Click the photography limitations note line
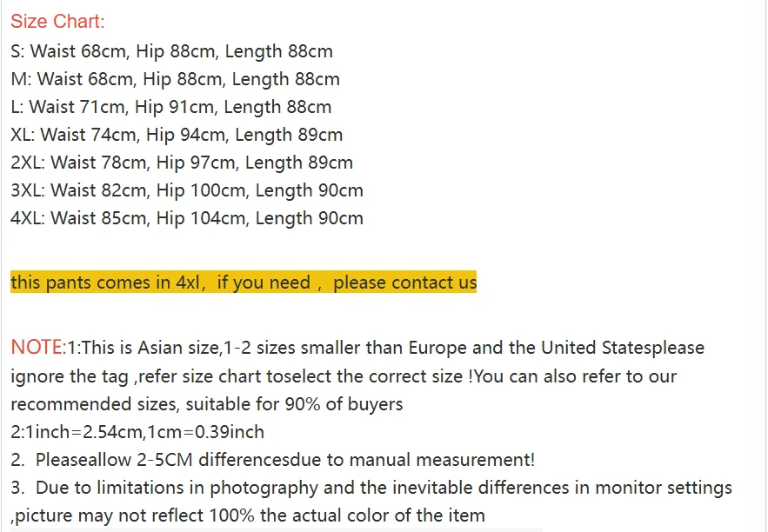Screen dimensions: 768x532 click(x=371, y=488)
